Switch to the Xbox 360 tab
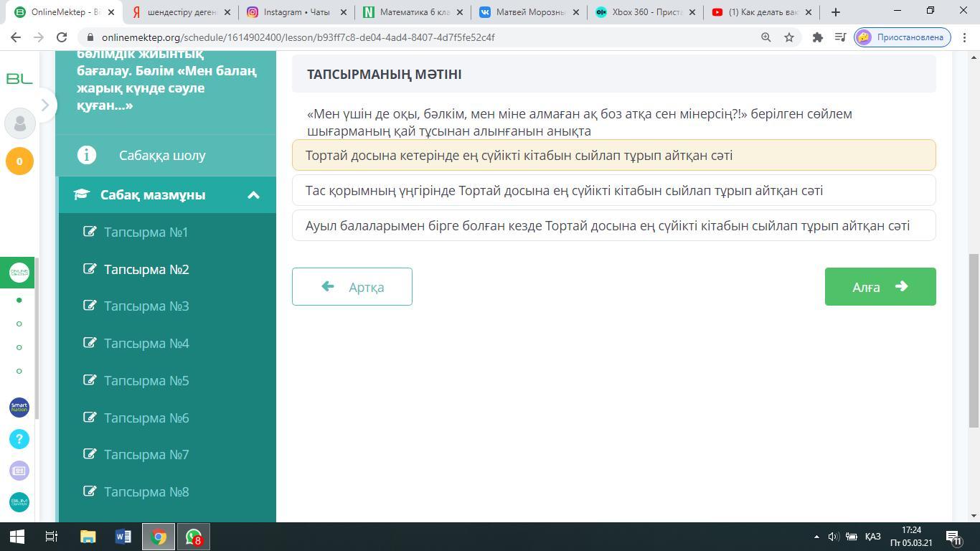 pyautogui.click(x=645, y=12)
